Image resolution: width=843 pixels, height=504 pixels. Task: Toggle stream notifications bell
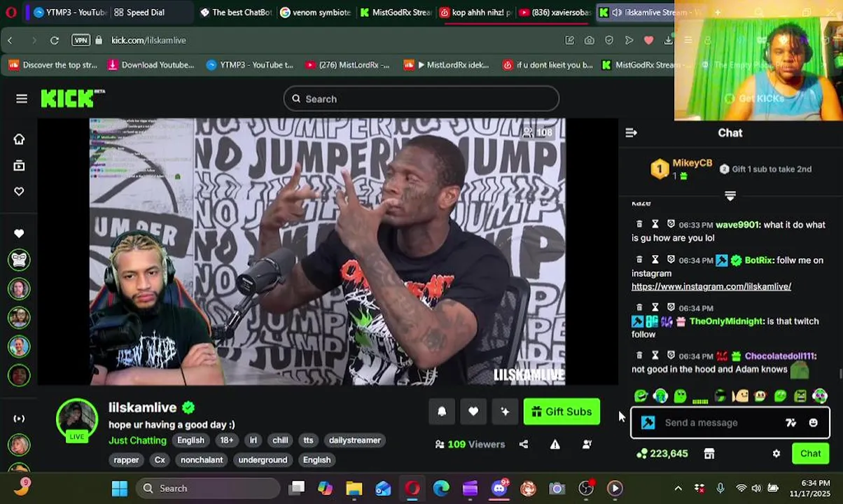(x=442, y=412)
